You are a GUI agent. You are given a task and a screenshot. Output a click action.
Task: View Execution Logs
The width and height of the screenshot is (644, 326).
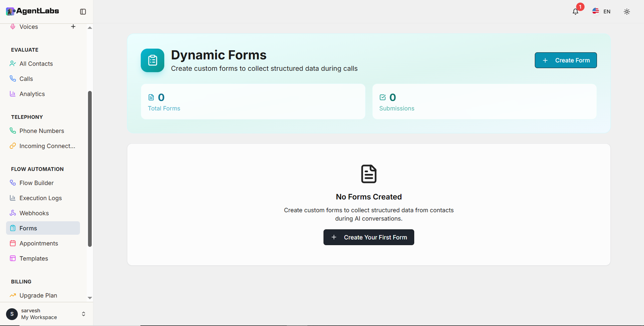pyautogui.click(x=43, y=198)
